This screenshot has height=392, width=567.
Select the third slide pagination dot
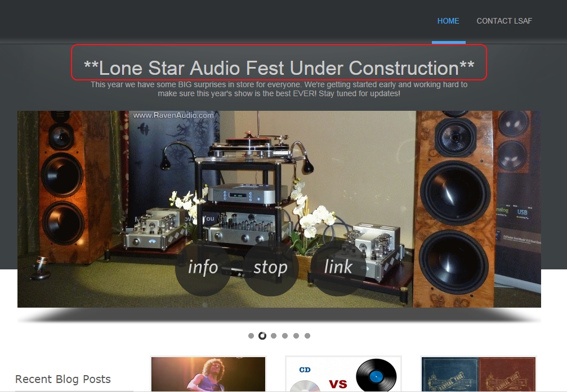(x=274, y=336)
